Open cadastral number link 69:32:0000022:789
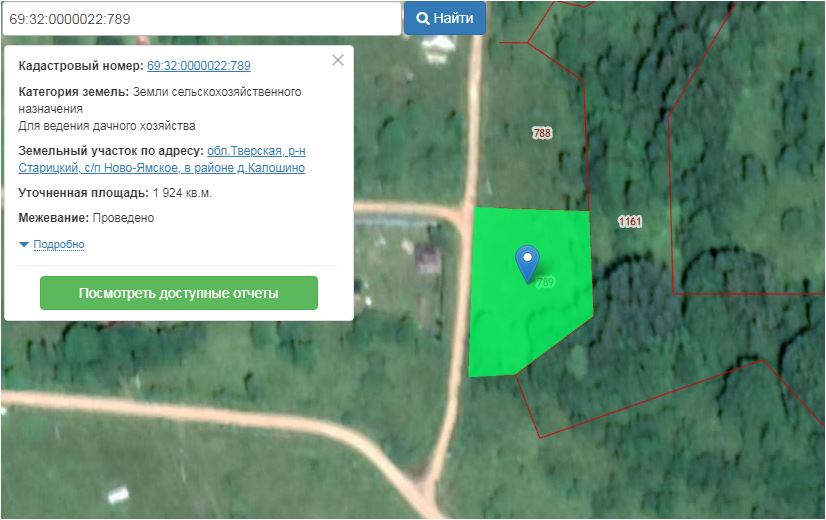The height and width of the screenshot is (520, 826). click(x=199, y=66)
